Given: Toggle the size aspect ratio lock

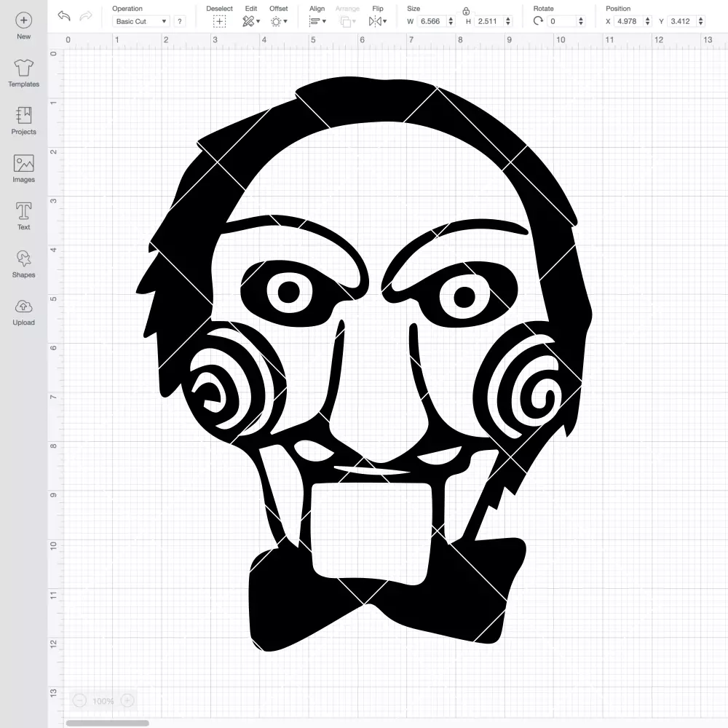Looking at the screenshot, I should [x=466, y=11].
